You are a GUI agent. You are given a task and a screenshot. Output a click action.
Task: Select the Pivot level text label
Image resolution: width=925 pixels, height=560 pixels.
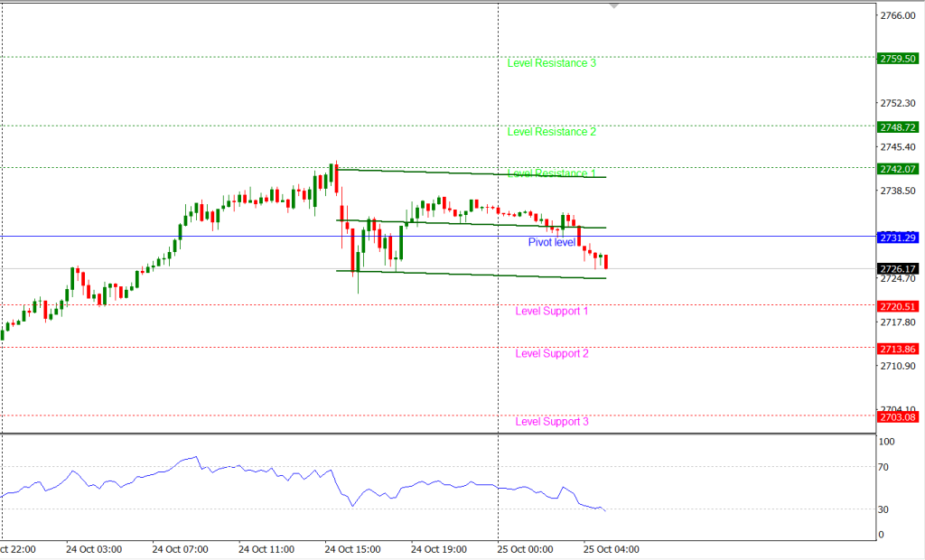pyautogui.click(x=552, y=242)
